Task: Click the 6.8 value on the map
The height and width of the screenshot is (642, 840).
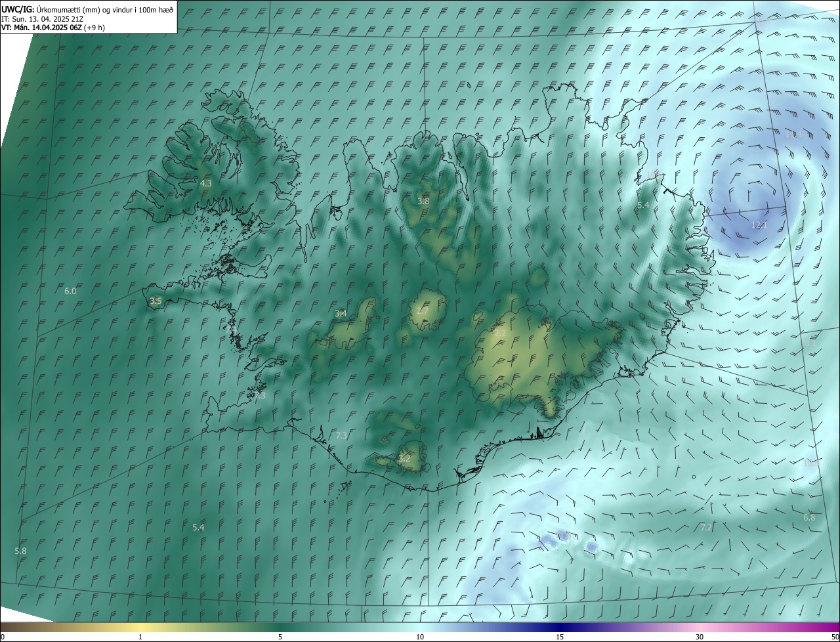Action: (809, 518)
